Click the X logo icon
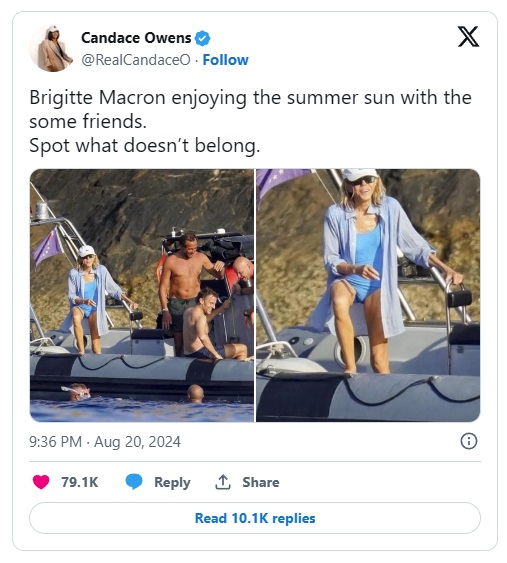507x563 pixels. point(468,36)
